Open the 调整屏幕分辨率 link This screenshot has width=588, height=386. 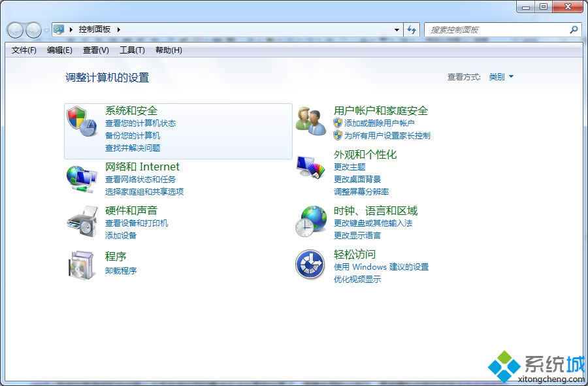tap(361, 192)
